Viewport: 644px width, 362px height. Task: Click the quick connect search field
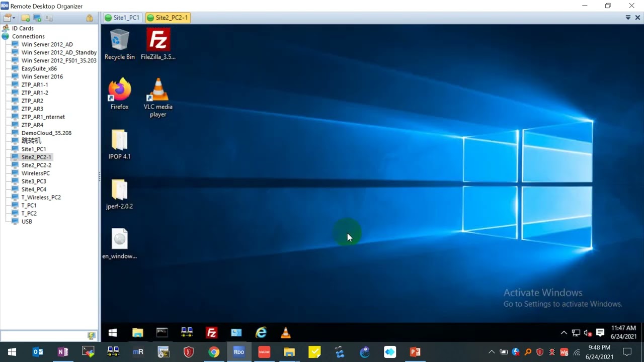pyautogui.click(x=43, y=335)
